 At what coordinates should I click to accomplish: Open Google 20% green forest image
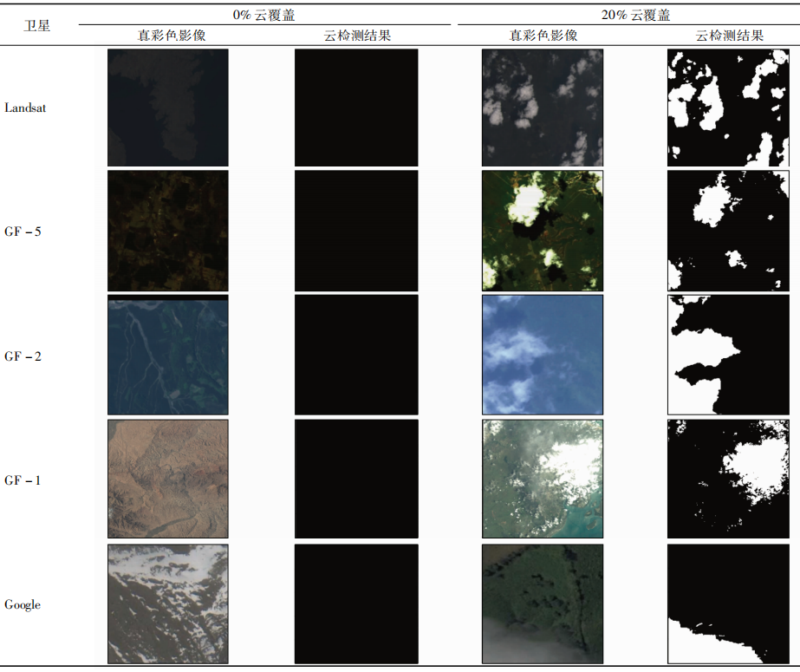[543, 603]
